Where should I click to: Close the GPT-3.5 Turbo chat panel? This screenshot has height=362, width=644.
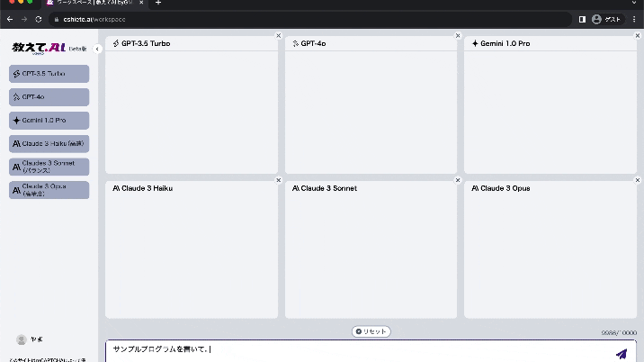coord(278,36)
